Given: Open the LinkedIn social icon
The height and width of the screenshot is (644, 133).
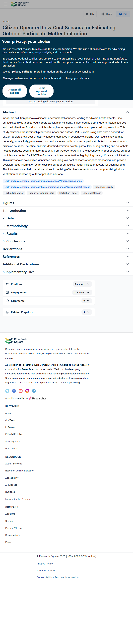Looking at the screenshot, I should tap(34, 391).
